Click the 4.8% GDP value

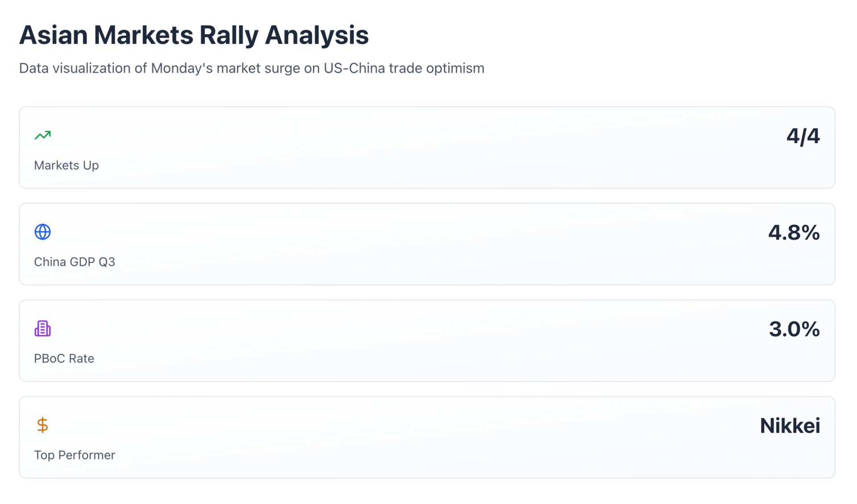[x=794, y=233]
